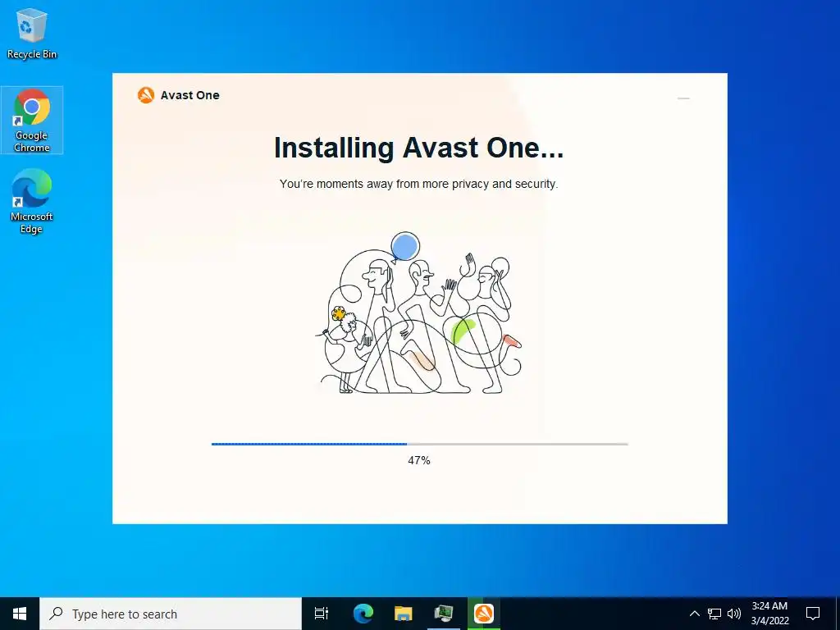The width and height of the screenshot is (840, 630).
Task: Open Task View from taskbar
Action: tap(322, 614)
